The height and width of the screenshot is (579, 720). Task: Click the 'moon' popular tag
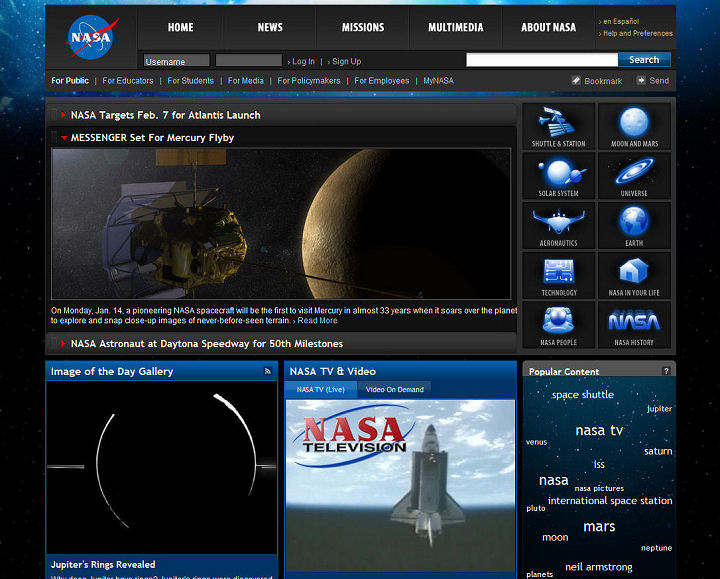pyautogui.click(x=555, y=538)
